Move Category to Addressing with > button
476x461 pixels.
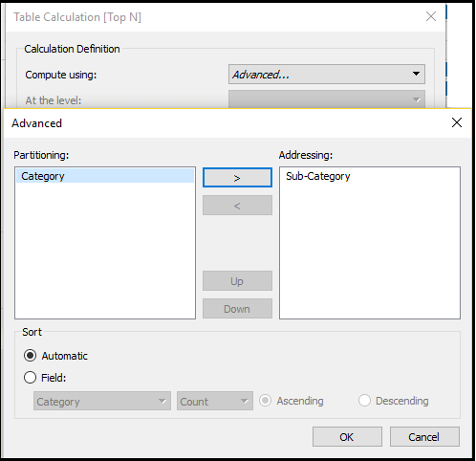(237, 178)
